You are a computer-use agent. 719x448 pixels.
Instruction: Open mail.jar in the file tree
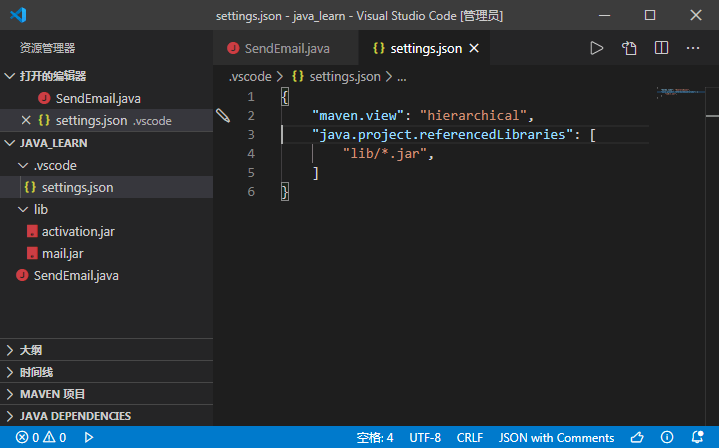[62, 253]
